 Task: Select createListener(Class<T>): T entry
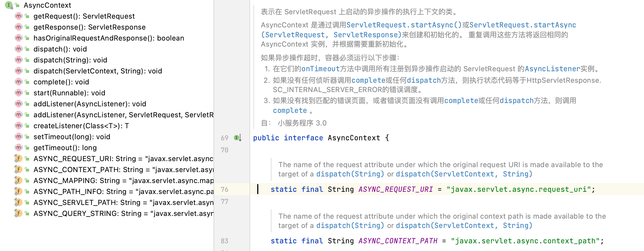81,126
